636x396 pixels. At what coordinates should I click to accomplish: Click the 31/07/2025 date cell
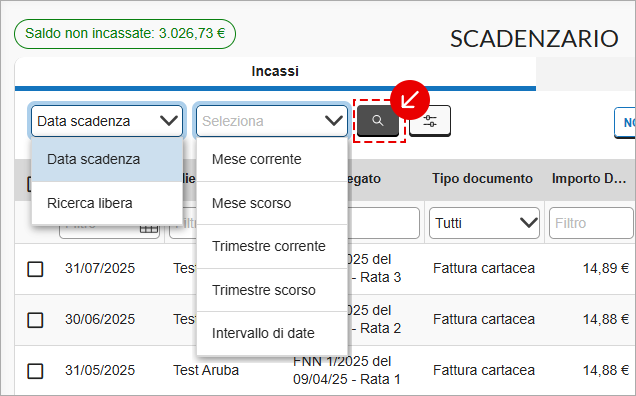pos(100,268)
